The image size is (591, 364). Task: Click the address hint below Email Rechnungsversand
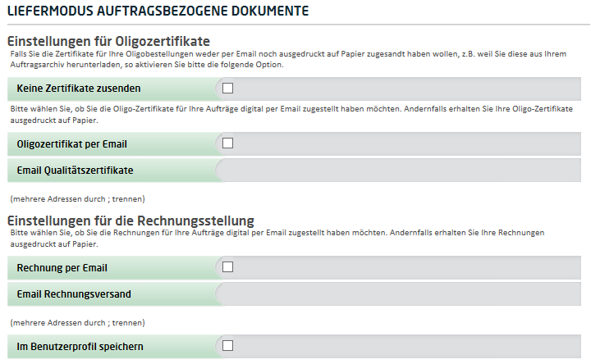tap(77, 322)
